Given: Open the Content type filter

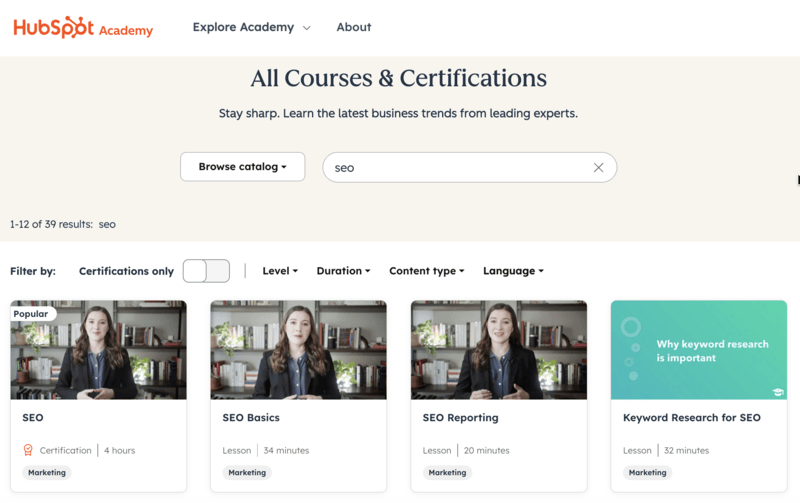Looking at the screenshot, I should coord(427,271).
